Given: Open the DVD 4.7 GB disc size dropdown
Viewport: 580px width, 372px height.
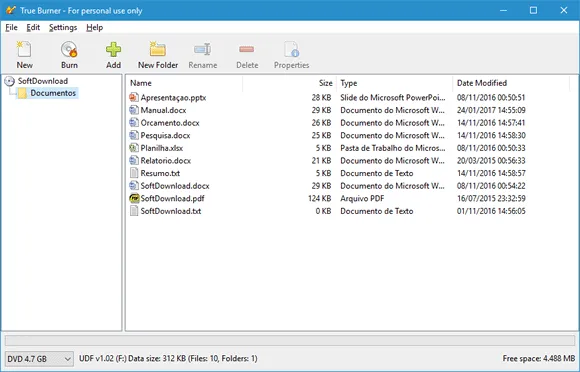Looking at the screenshot, I should 39,359.
